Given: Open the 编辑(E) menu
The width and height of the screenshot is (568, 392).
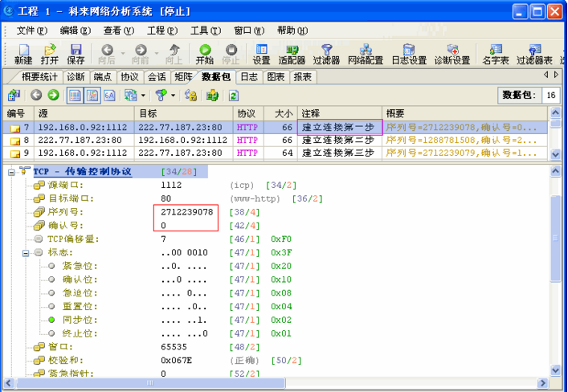Looking at the screenshot, I should 76,31.
